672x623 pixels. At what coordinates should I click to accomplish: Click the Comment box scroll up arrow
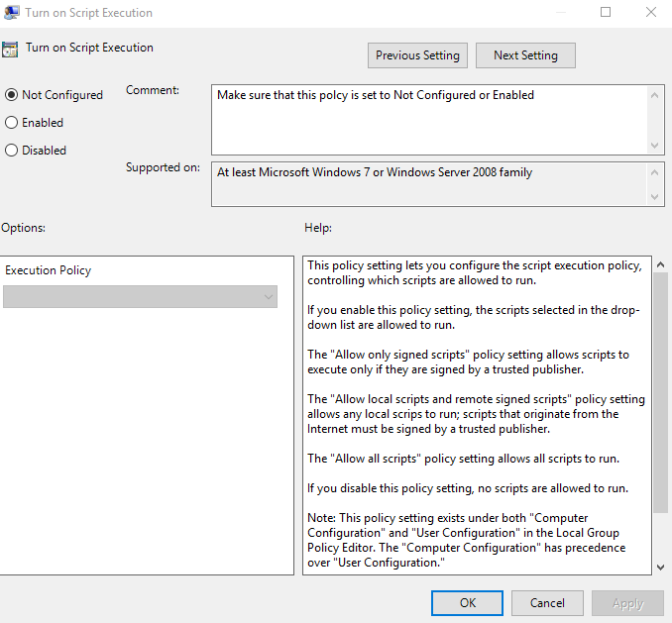point(655,94)
